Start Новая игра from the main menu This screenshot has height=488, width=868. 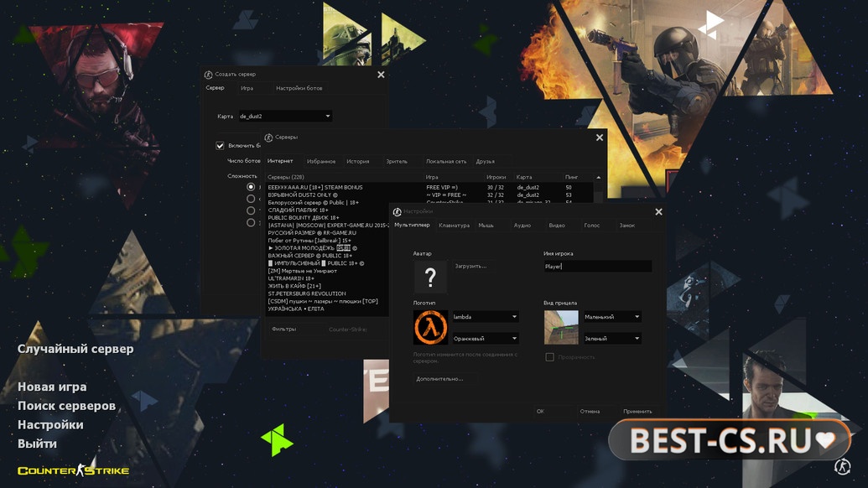click(52, 387)
